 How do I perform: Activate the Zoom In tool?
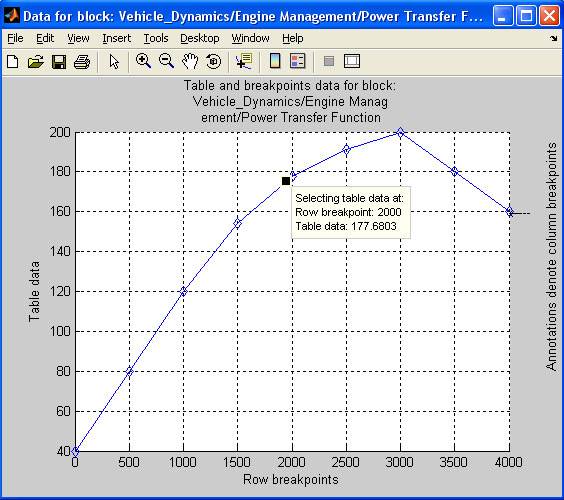click(x=143, y=61)
